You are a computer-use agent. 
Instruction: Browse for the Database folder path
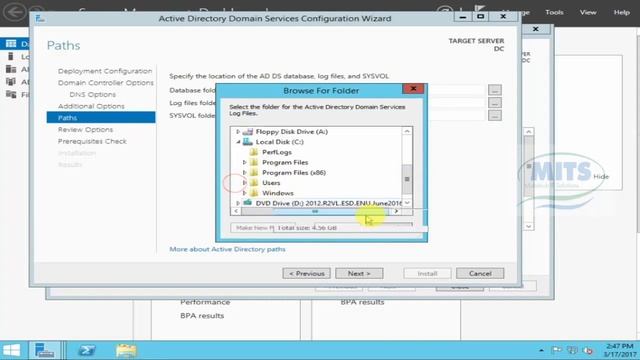pos(495,90)
